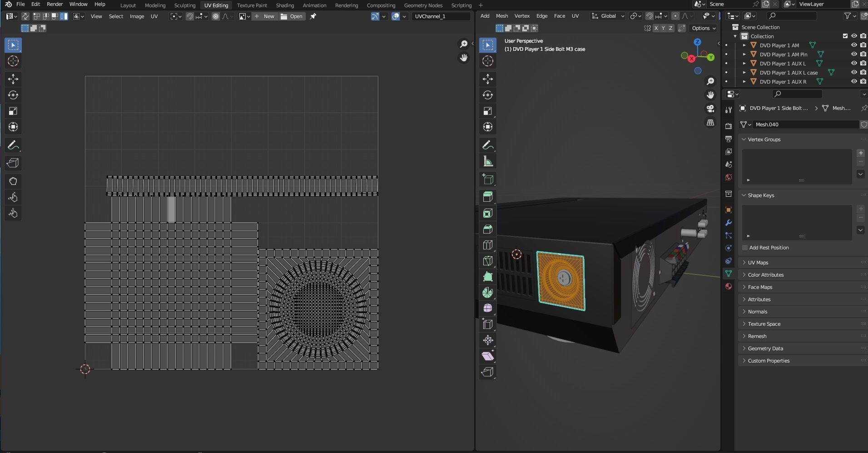Toggle UV sync selection
The height and width of the screenshot is (453, 868).
(25, 16)
